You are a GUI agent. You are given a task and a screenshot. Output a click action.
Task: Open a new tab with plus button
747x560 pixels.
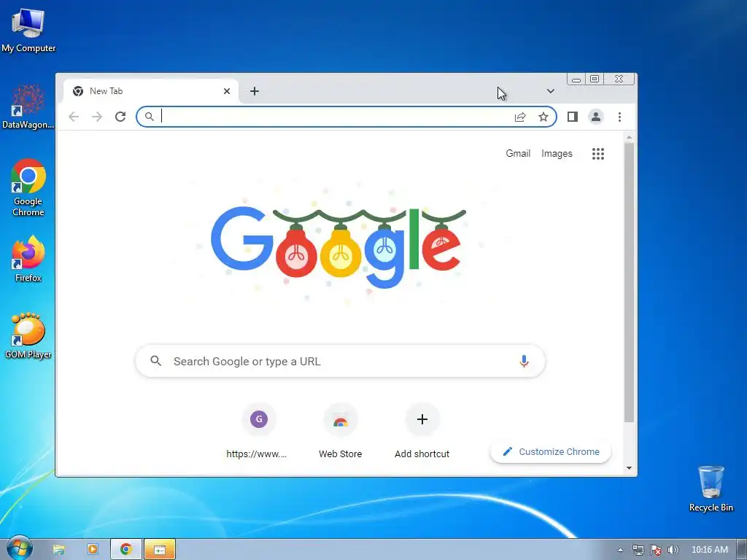click(x=255, y=91)
